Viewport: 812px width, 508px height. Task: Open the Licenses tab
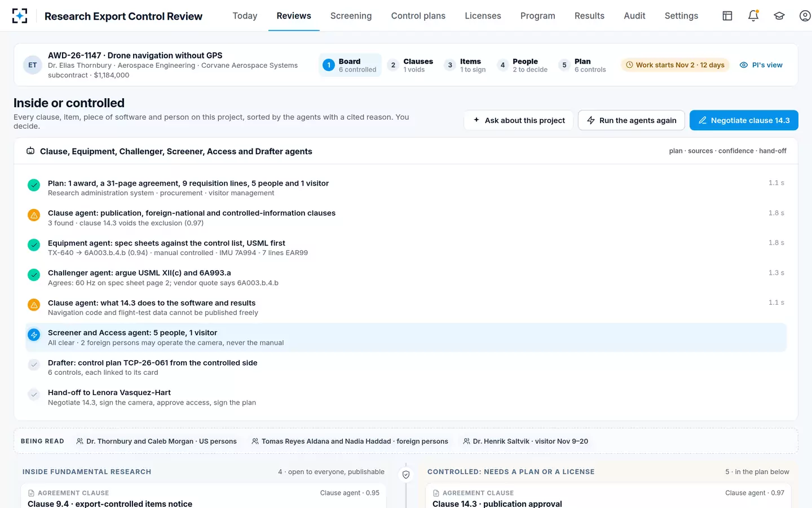coord(483,16)
